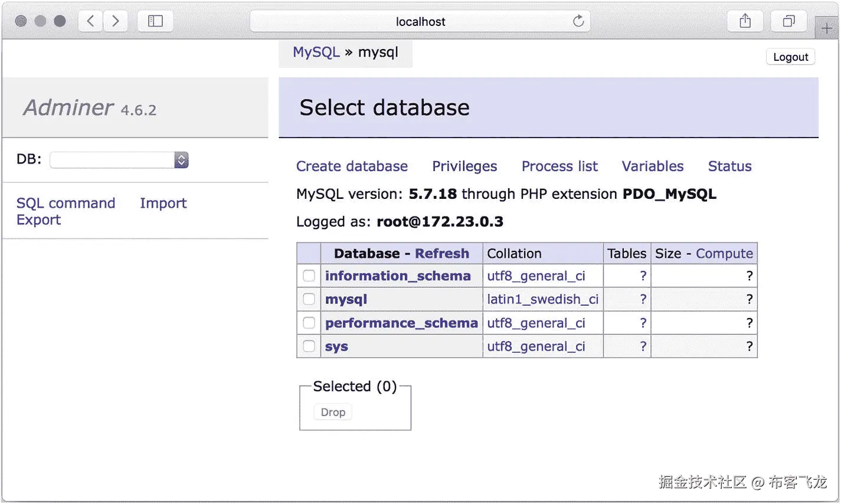
Task: Click the latin1_swedish_ci collation link
Action: click(x=543, y=299)
